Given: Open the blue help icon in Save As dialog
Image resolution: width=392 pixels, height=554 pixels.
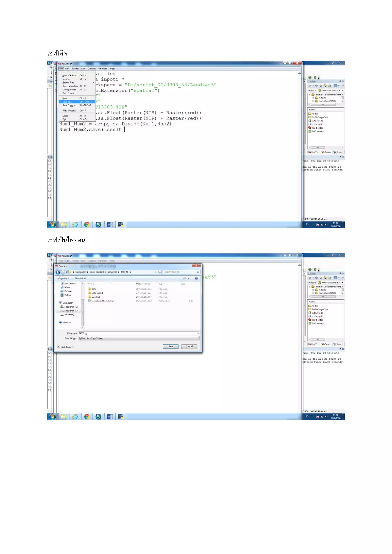Looking at the screenshot, I should tap(196, 279).
